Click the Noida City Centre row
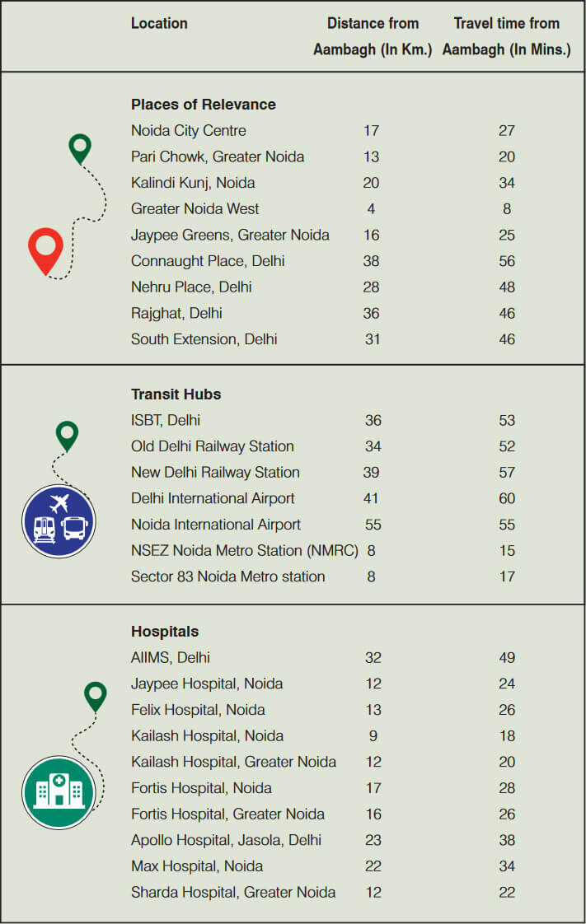The image size is (586, 924). coord(188,131)
